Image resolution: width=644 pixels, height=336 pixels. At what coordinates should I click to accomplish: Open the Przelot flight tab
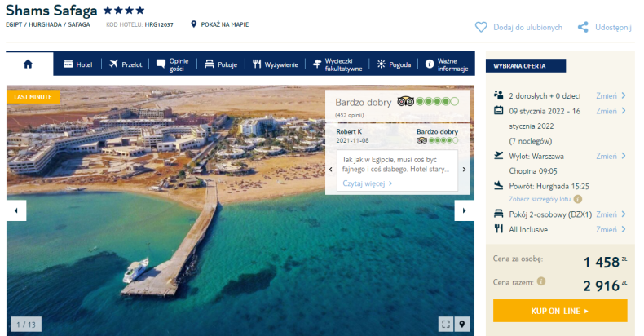[126, 64]
